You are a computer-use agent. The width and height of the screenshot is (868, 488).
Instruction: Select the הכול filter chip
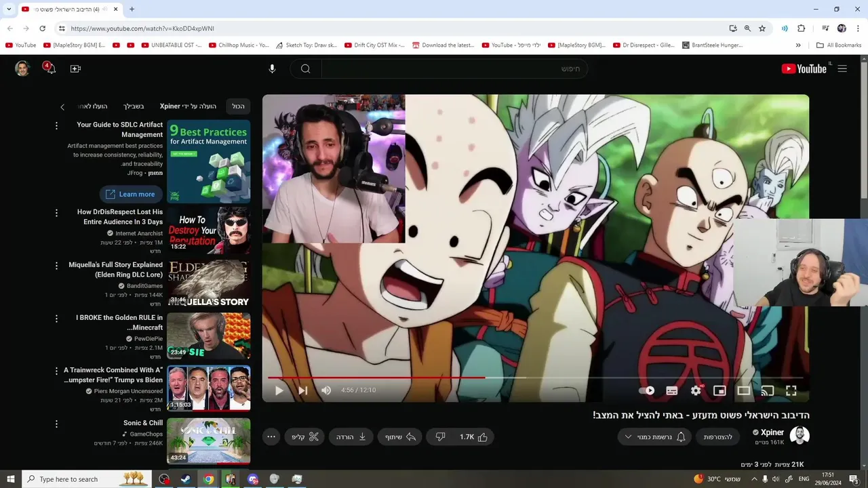[x=238, y=106]
